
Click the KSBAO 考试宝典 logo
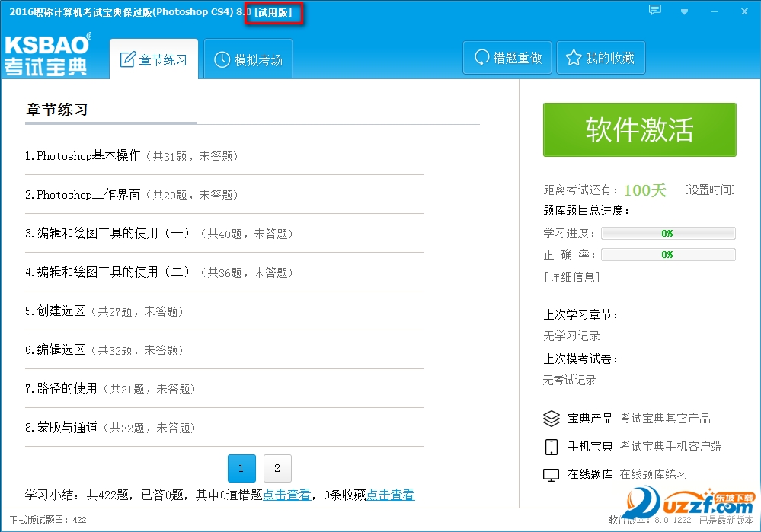coord(47,54)
